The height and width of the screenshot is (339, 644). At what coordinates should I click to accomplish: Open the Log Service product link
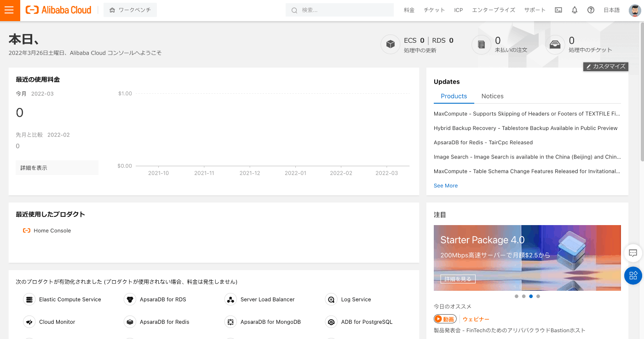[356, 299]
